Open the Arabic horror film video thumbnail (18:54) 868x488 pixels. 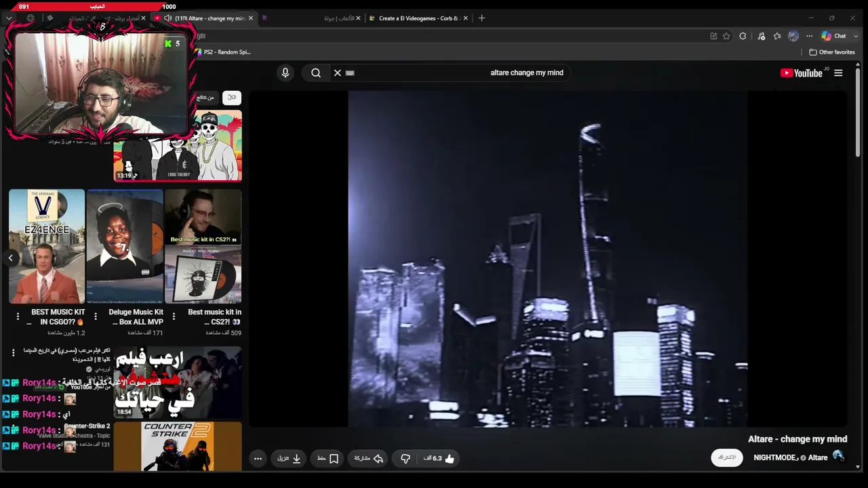tap(178, 382)
